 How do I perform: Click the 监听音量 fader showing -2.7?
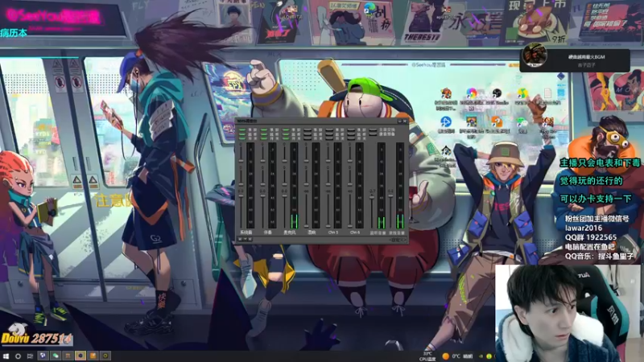pyautogui.click(x=372, y=197)
